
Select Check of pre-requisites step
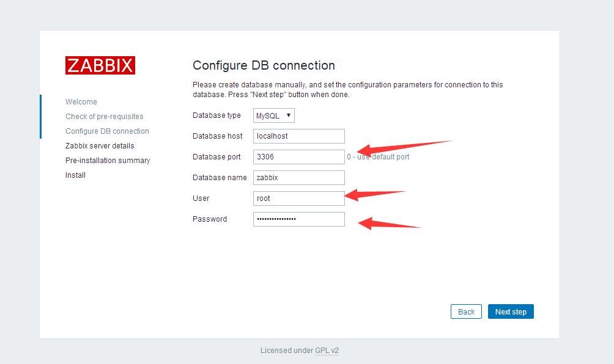tap(105, 117)
